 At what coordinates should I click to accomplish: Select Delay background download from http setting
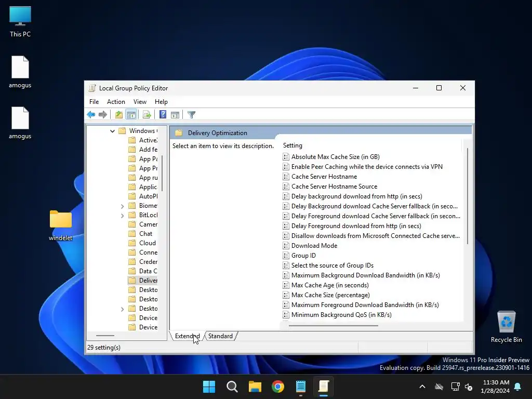click(353, 196)
